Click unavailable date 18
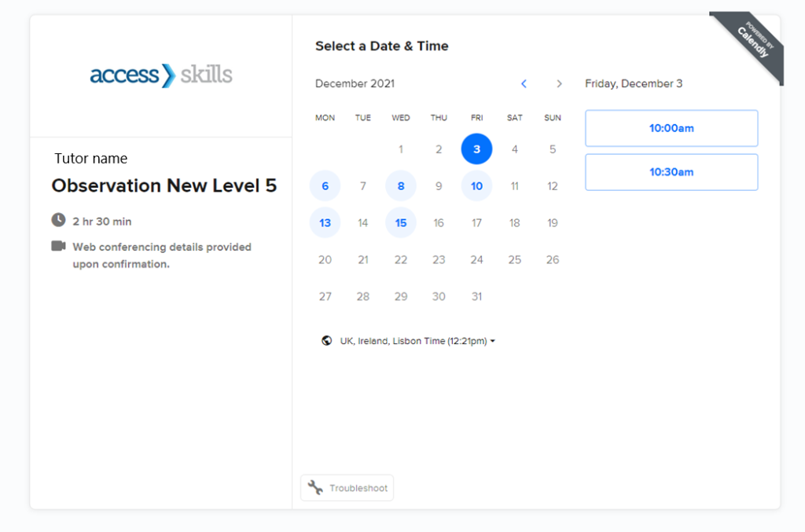The image size is (805, 532). (x=514, y=223)
